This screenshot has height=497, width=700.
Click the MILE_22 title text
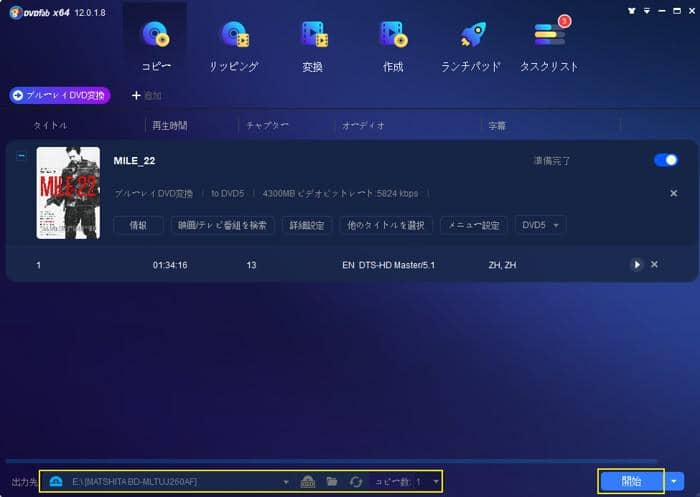134,161
